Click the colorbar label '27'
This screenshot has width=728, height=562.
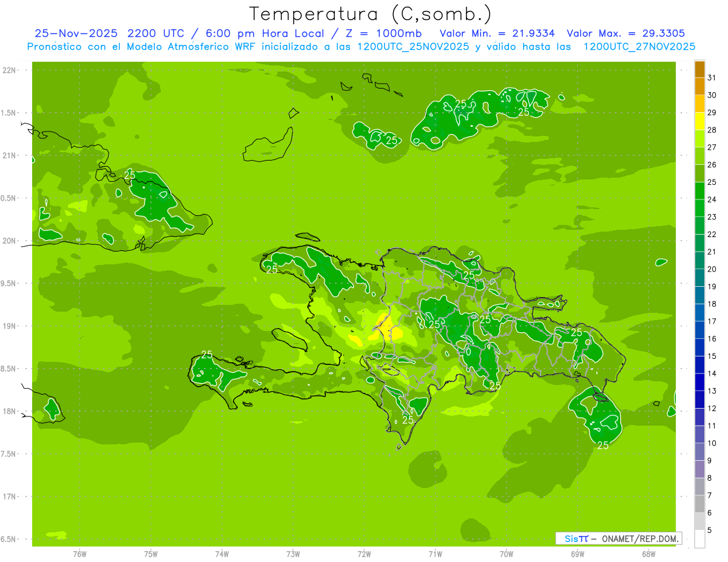pyautogui.click(x=712, y=147)
